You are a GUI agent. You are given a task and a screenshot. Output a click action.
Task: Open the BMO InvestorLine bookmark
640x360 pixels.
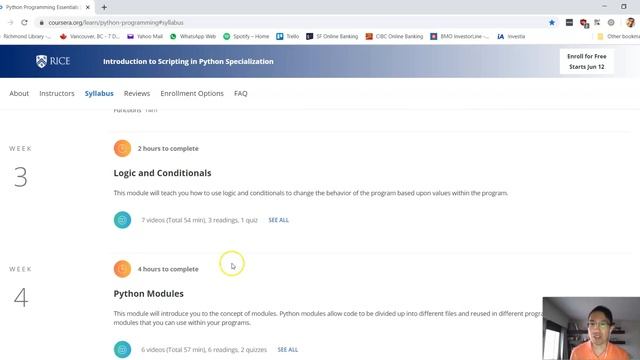click(x=459, y=36)
